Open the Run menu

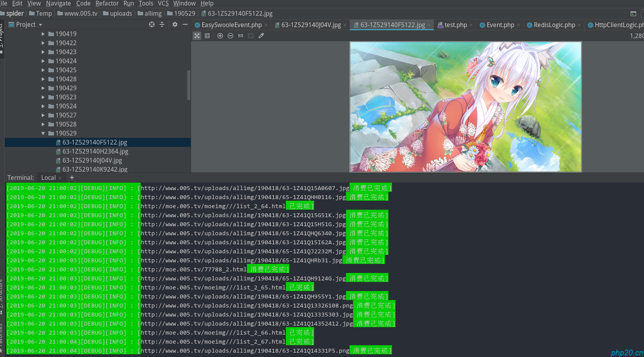129,4
